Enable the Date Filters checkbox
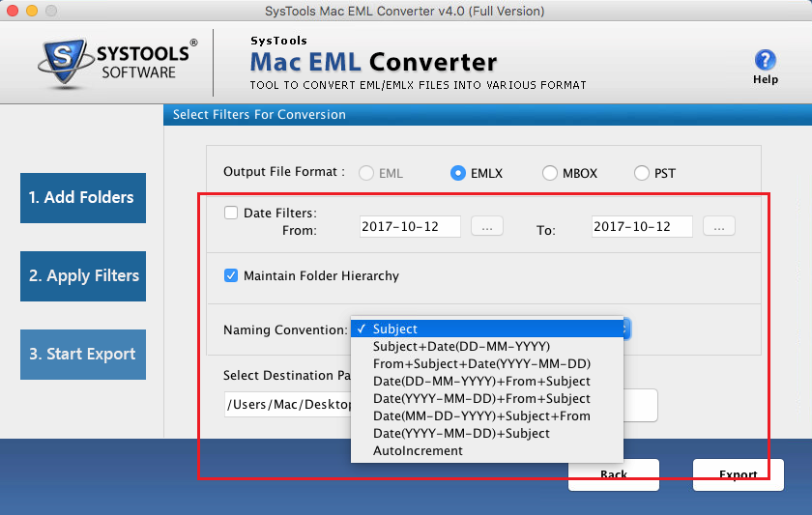The image size is (812, 515). click(231, 213)
